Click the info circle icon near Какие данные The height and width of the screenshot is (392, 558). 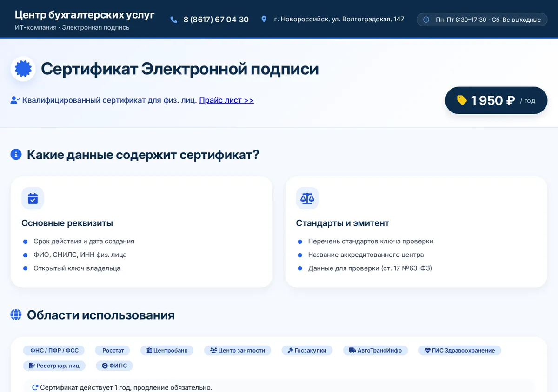click(x=16, y=155)
